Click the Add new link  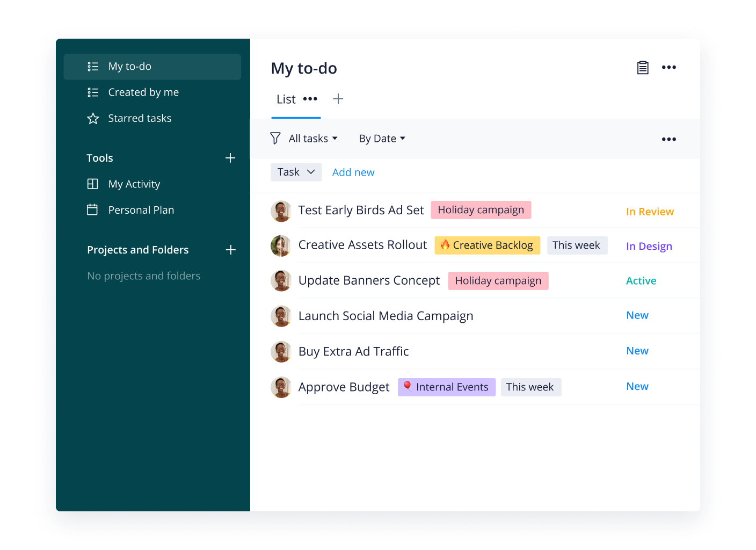353,172
